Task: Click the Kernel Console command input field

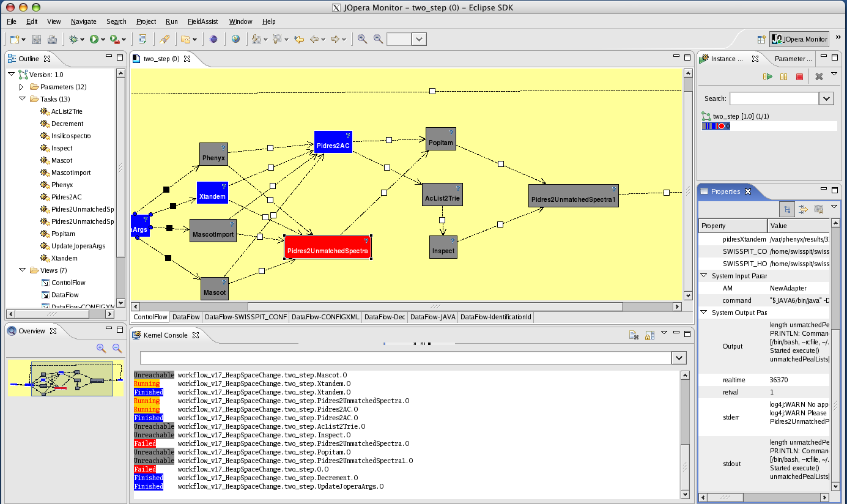Action: point(405,357)
